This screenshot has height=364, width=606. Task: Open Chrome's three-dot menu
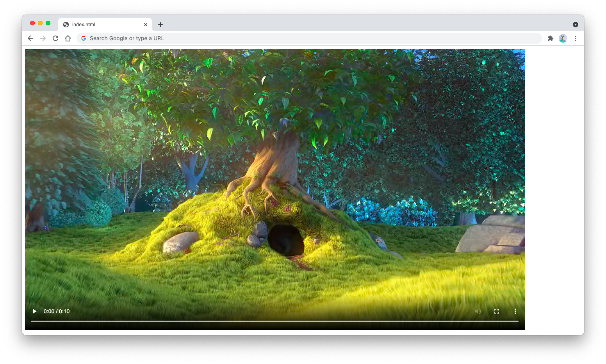click(x=576, y=38)
